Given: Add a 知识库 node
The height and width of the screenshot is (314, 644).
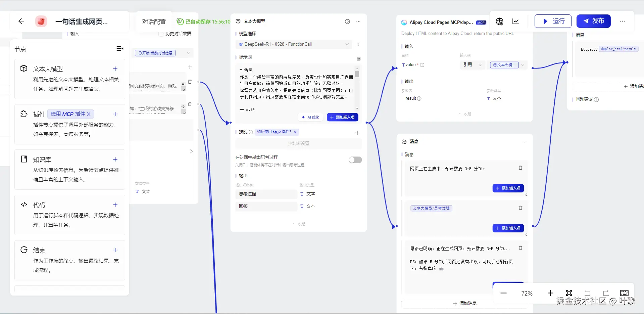Looking at the screenshot, I should [115, 160].
